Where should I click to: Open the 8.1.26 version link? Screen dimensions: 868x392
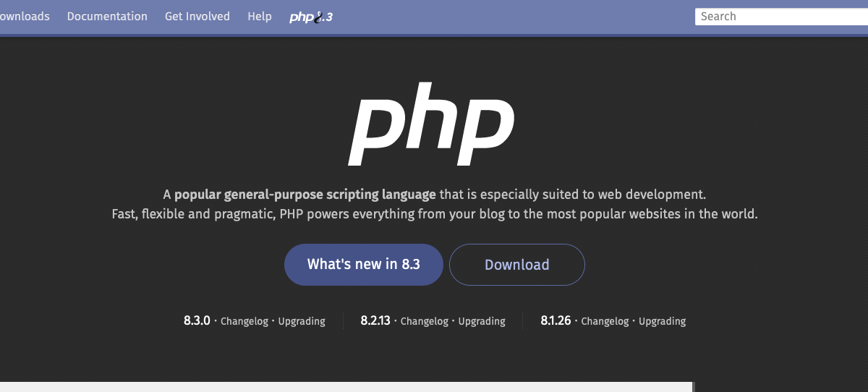556,320
